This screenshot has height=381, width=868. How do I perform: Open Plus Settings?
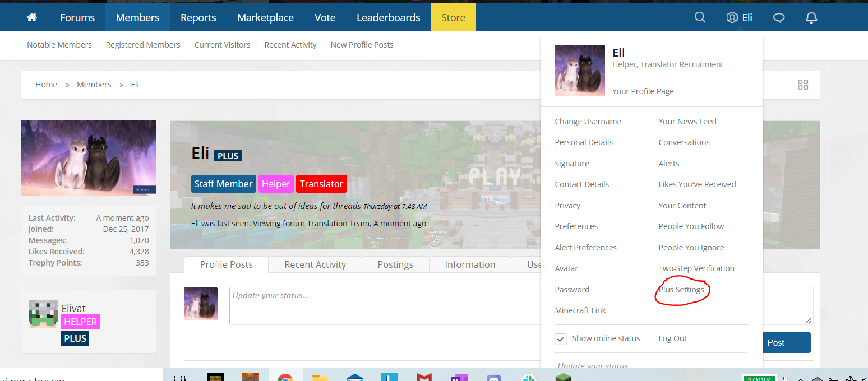(x=681, y=290)
